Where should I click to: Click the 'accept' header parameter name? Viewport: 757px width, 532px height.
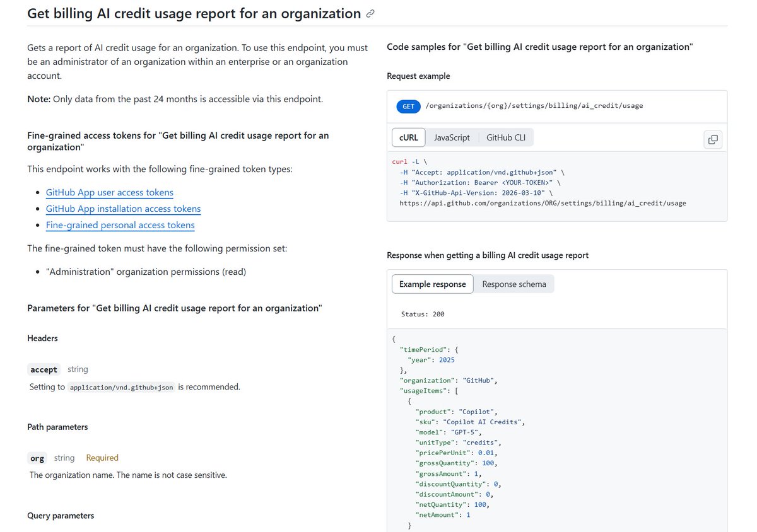point(44,370)
